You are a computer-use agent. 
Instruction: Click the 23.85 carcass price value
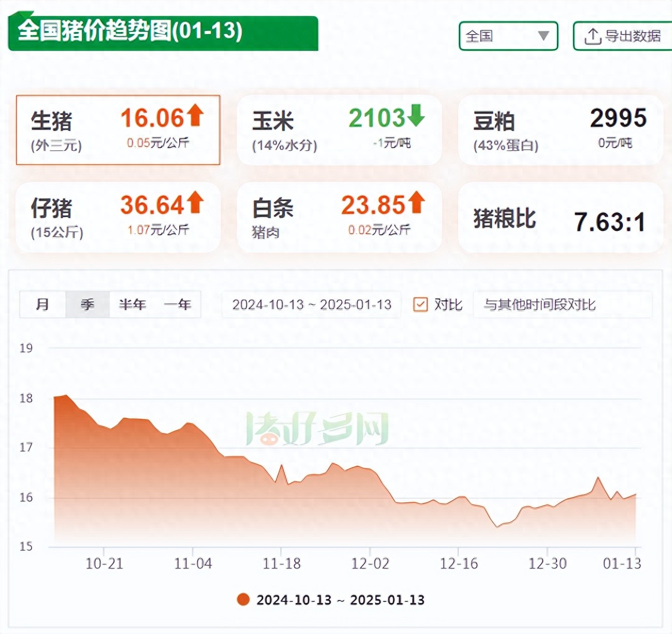[x=374, y=205]
